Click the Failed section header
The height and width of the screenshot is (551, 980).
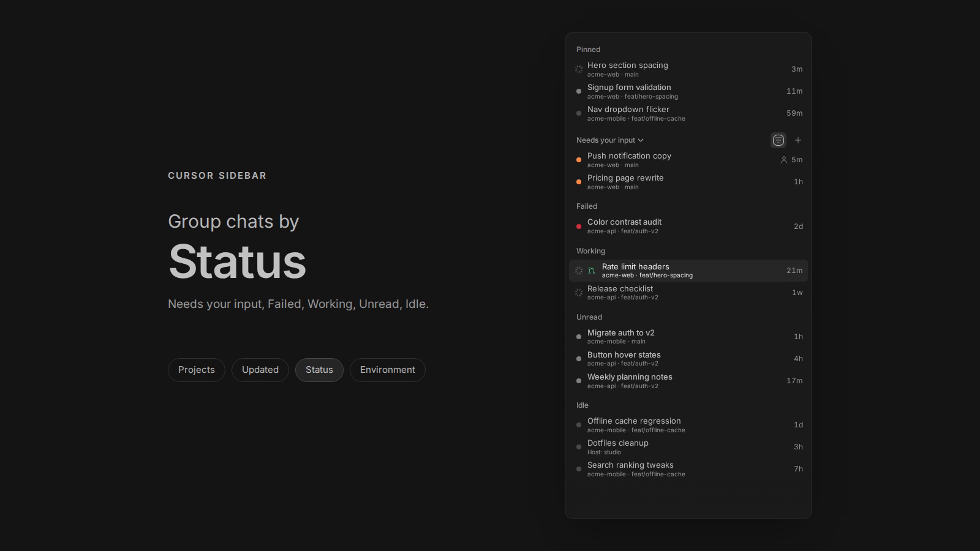click(587, 206)
